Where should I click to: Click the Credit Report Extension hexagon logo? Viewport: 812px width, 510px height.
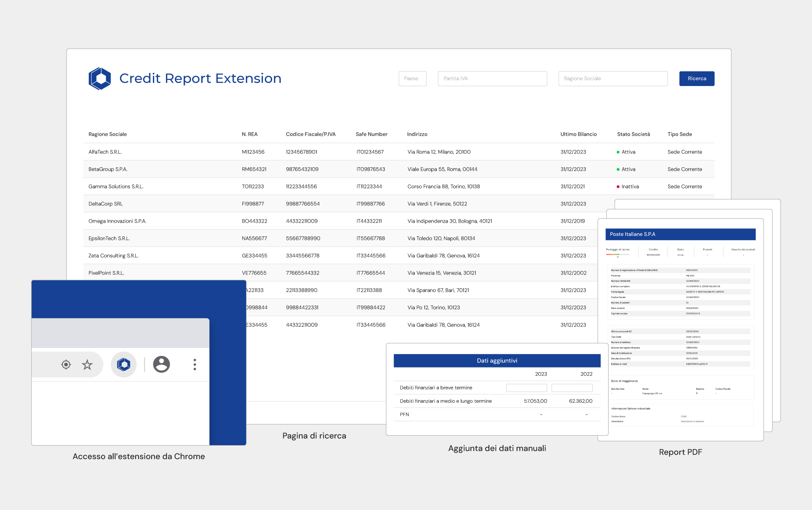tap(100, 79)
